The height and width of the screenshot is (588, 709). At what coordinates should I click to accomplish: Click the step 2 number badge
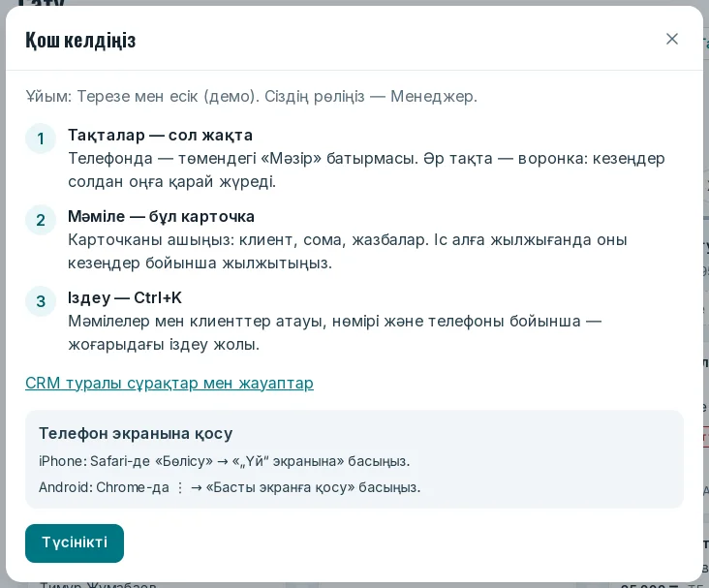click(x=41, y=220)
